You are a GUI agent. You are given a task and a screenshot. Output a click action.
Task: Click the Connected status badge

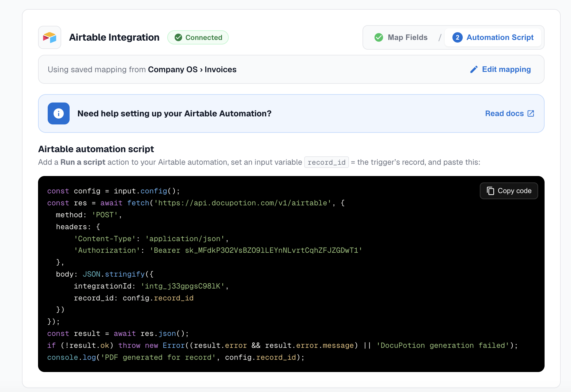[x=198, y=37]
